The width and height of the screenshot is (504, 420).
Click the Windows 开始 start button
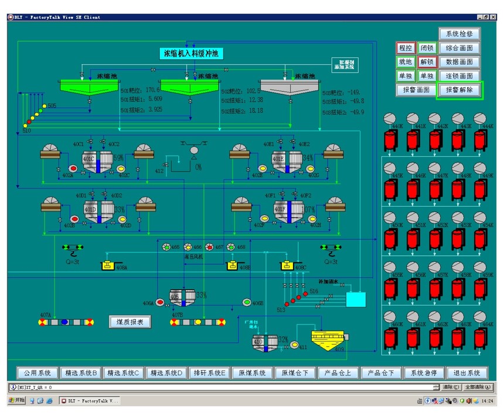(17, 400)
